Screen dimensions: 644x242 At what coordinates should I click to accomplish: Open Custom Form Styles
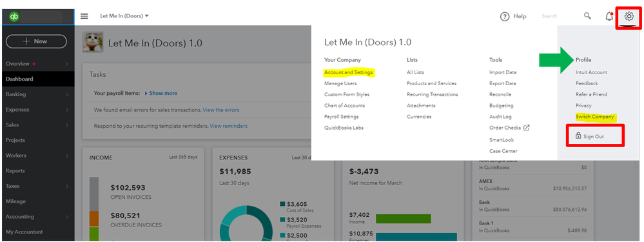click(x=347, y=94)
